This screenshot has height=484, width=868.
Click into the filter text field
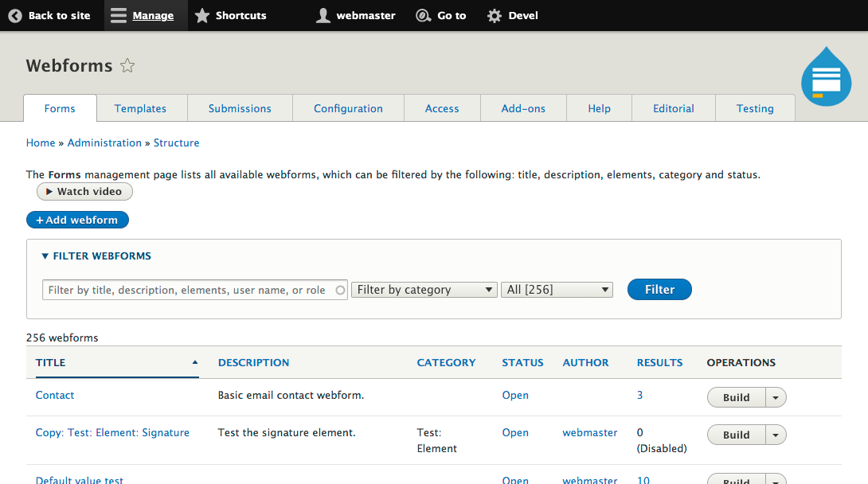coord(191,289)
